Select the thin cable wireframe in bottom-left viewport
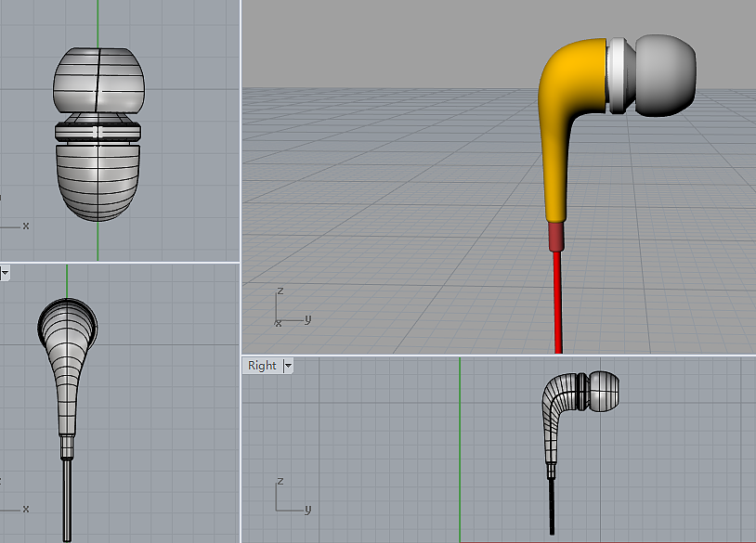The image size is (756, 543). click(67, 500)
